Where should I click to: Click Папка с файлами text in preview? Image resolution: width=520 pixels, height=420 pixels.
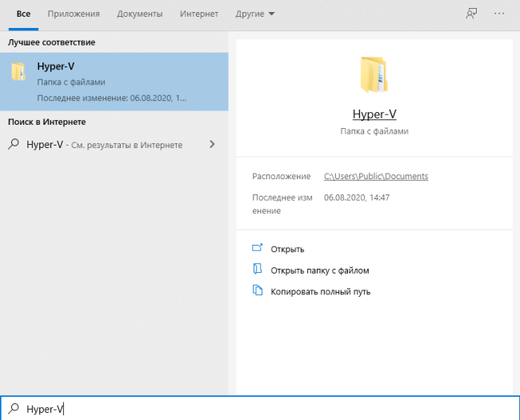(x=374, y=131)
